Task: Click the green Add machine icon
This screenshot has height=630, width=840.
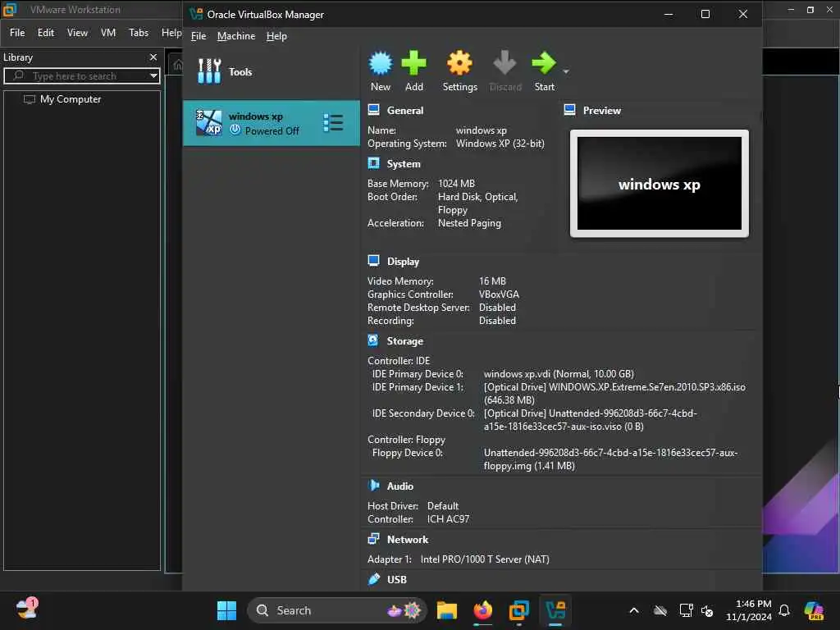Action: 413,63
